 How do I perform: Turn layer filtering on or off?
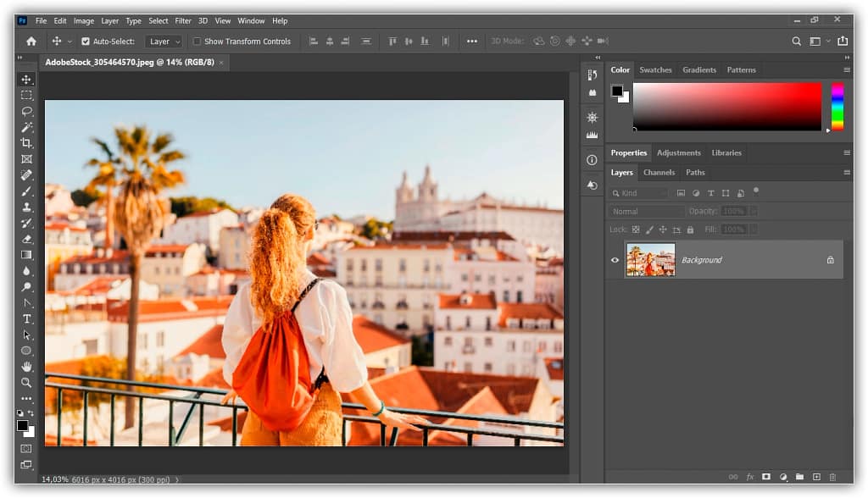point(755,191)
